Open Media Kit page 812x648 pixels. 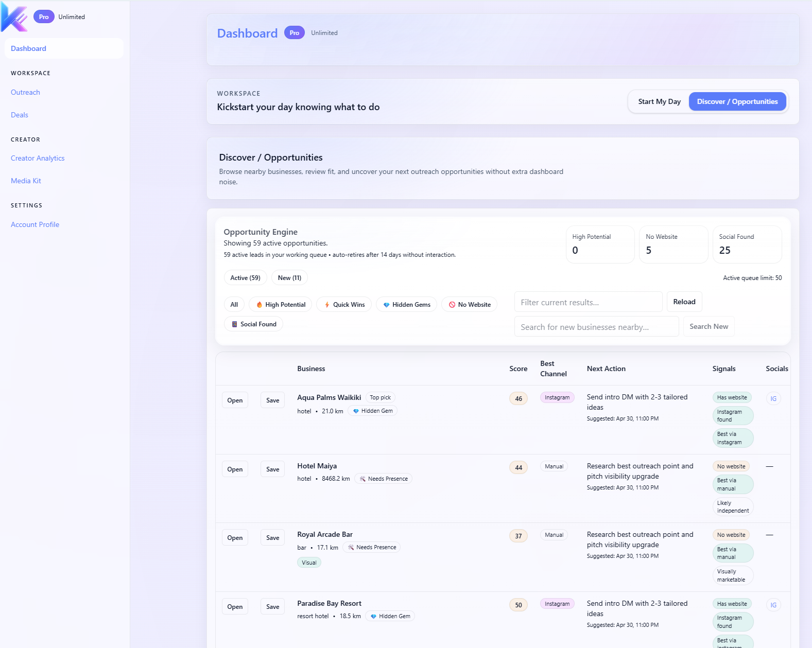point(26,181)
